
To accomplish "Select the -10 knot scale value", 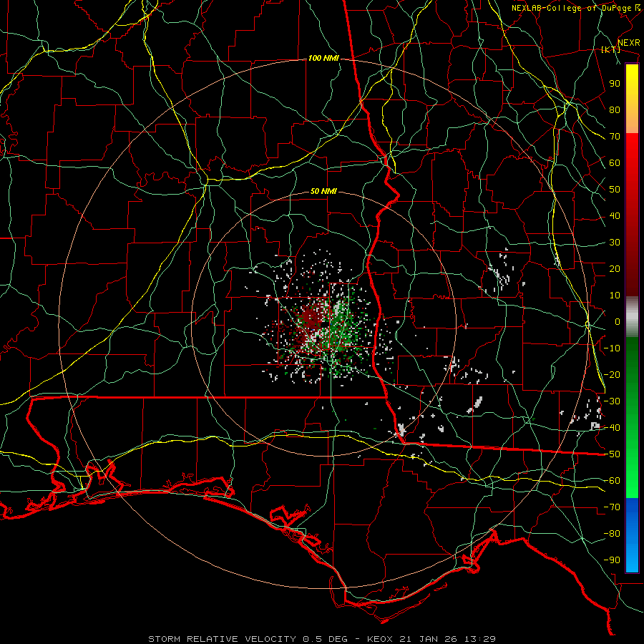I will [612, 348].
